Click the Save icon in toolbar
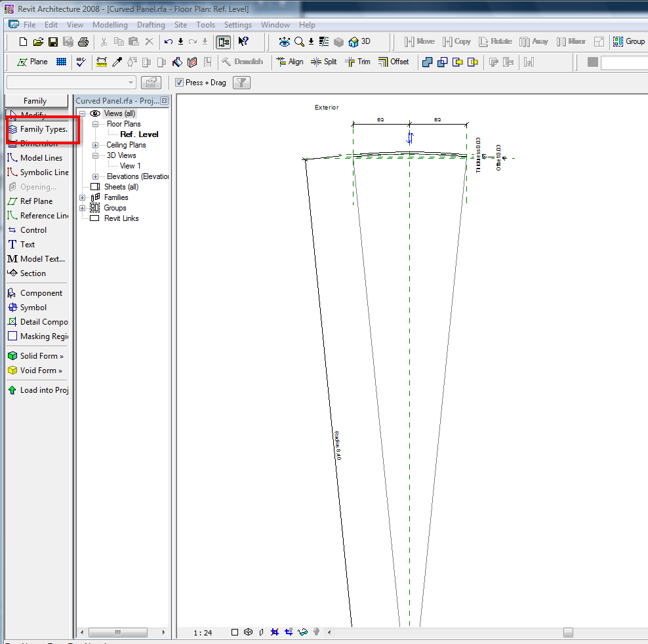Image resolution: width=648 pixels, height=644 pixels. pos(53,42)
